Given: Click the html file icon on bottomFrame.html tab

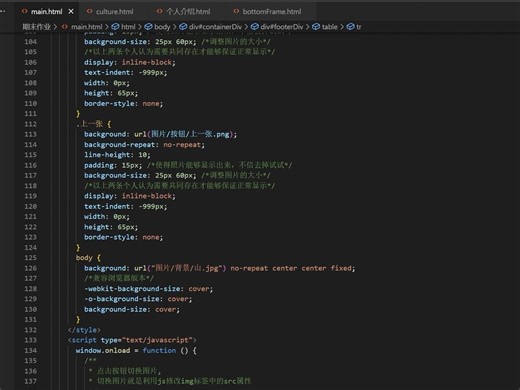Looking at the screenshot, I should coord(236,11).
